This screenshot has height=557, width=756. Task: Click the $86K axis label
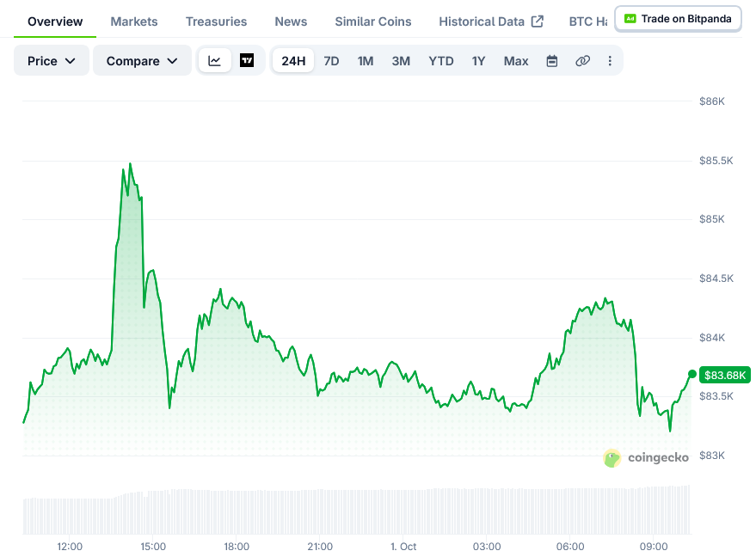coord(712,101)
